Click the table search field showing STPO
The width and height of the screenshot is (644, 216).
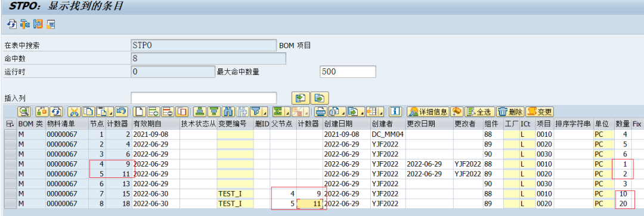(x=204, y=45)
